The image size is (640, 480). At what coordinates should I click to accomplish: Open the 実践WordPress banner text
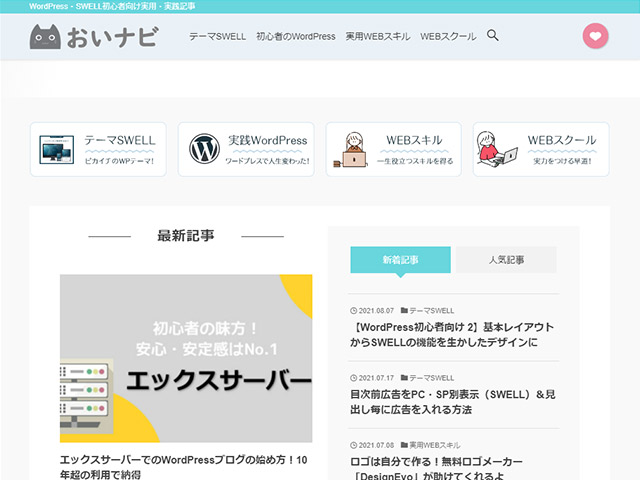267,141
